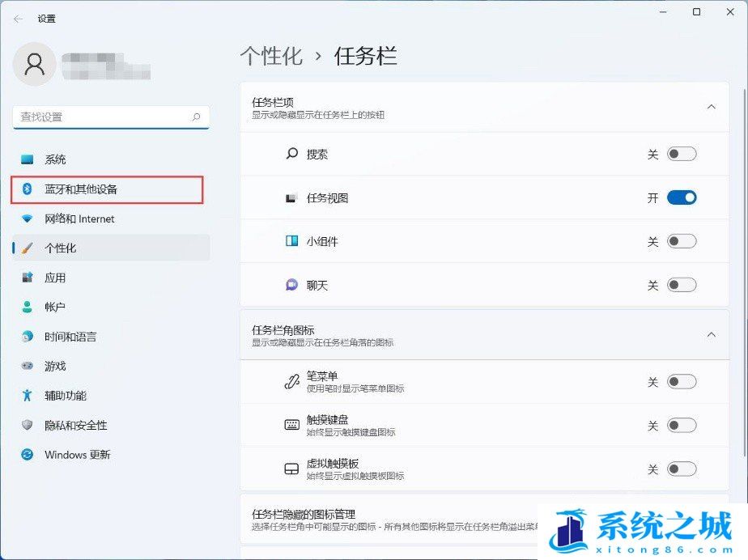Enable the Touch keyboard (触摸键盘) toggle
The image size is (748, 560).
coord(681,426)
